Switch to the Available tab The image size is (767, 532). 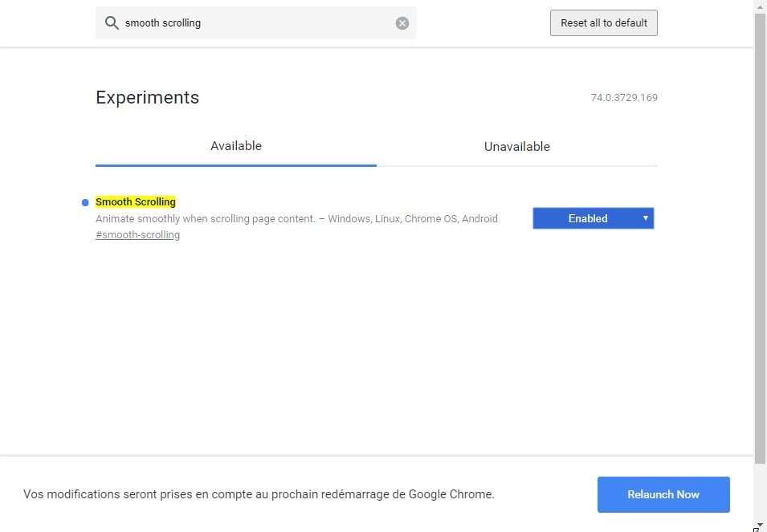[x=236, y=146]
